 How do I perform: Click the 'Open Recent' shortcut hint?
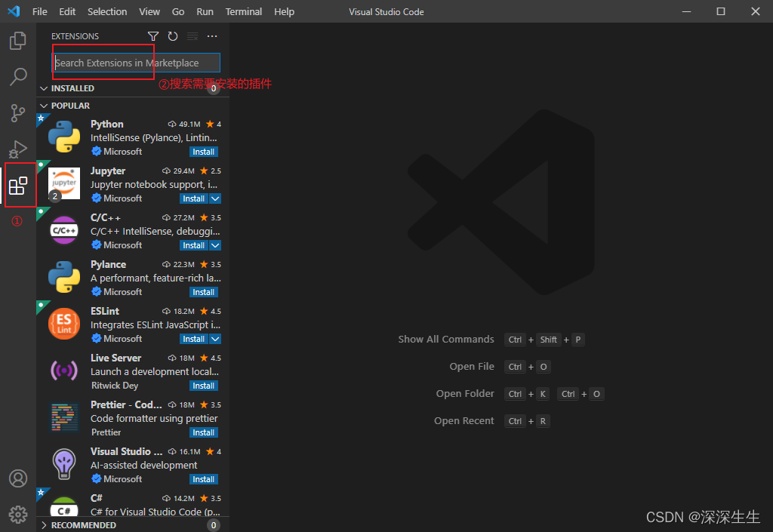tap(464, 420)
